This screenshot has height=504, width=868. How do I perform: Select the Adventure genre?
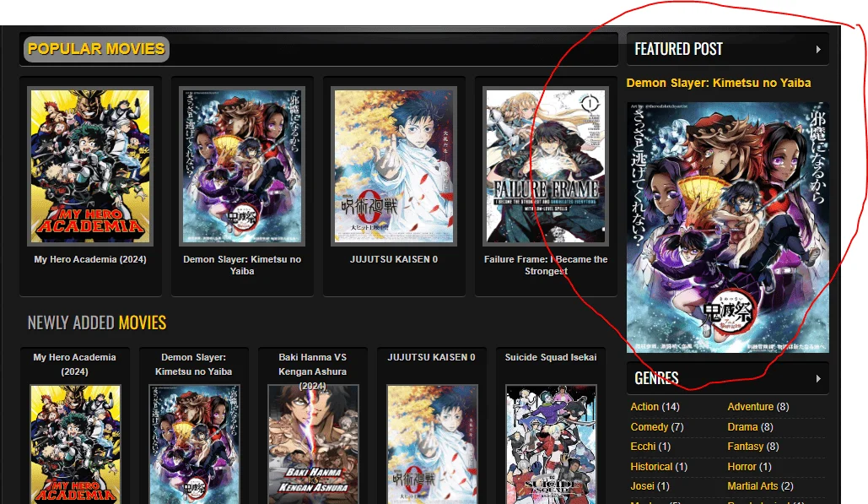pos(750,407)
